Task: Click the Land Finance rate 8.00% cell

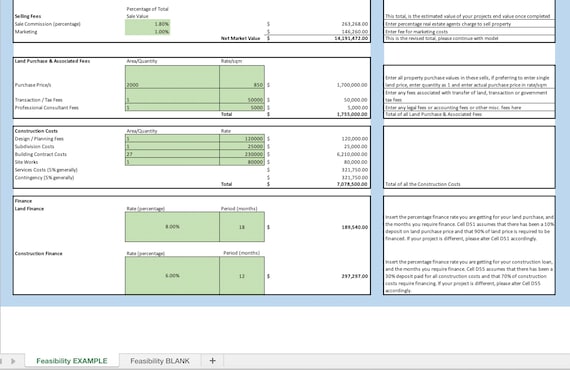Action: [172, 227]
